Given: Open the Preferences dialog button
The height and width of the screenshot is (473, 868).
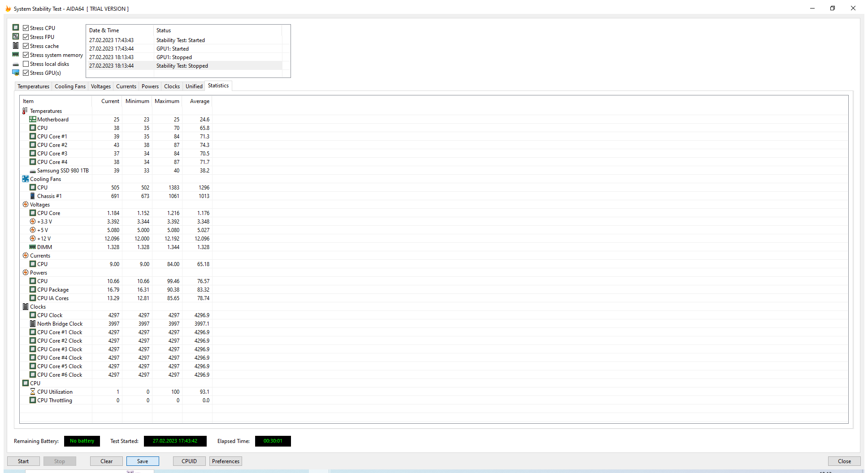Looking at the screenshot, I should pos(226,461).
